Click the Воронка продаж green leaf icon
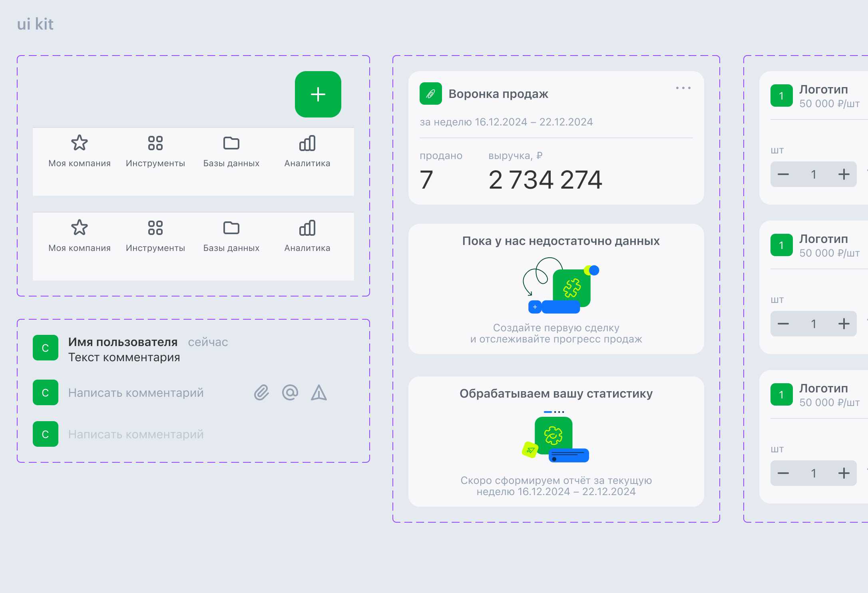The image size is (868, 593). (x=430, y=94)
